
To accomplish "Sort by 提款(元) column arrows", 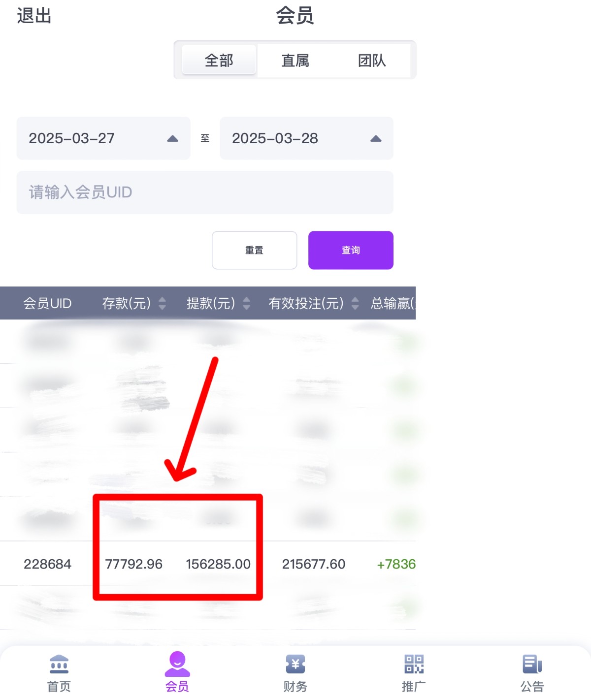I will point(247,303).
